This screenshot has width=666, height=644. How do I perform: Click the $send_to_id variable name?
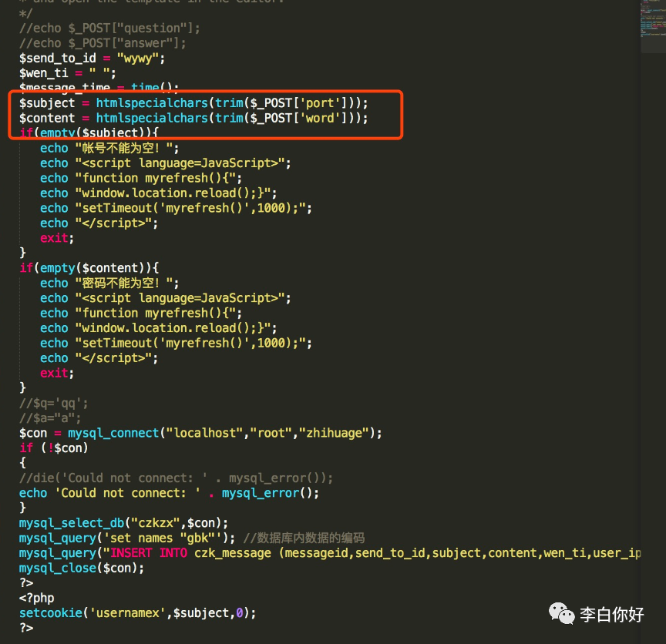[57, 58]
